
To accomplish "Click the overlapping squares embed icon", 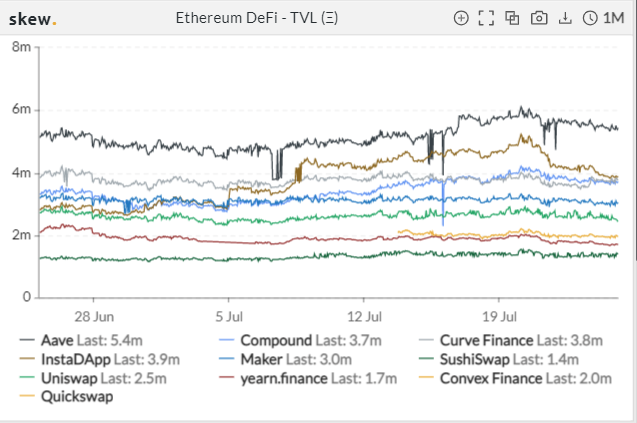I will (512, 18).
